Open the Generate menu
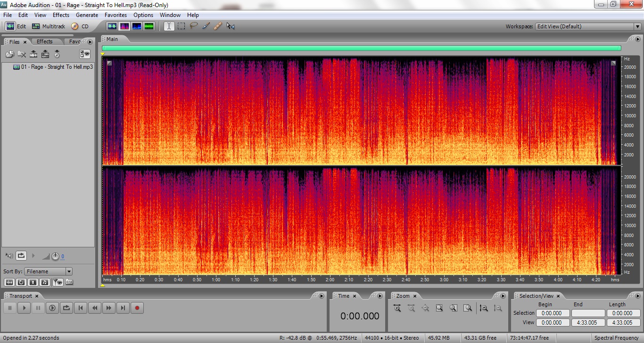Image resolution: width=644 pixels, height=343 pixels. point(87,15)
